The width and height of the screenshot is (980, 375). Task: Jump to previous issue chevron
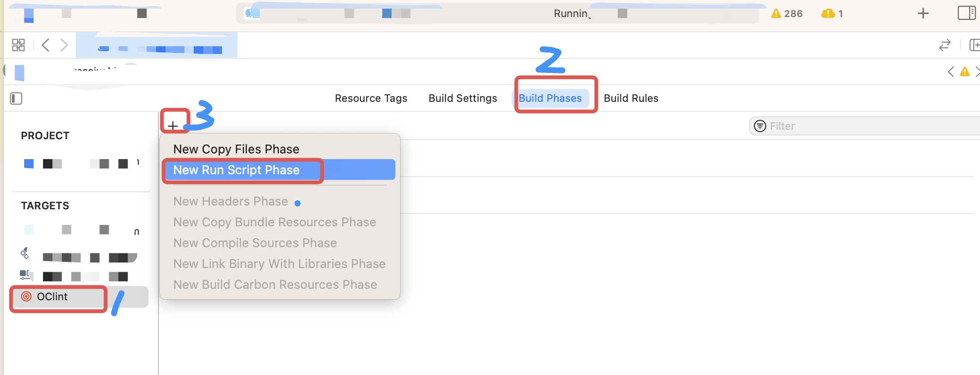click(951, 72)
